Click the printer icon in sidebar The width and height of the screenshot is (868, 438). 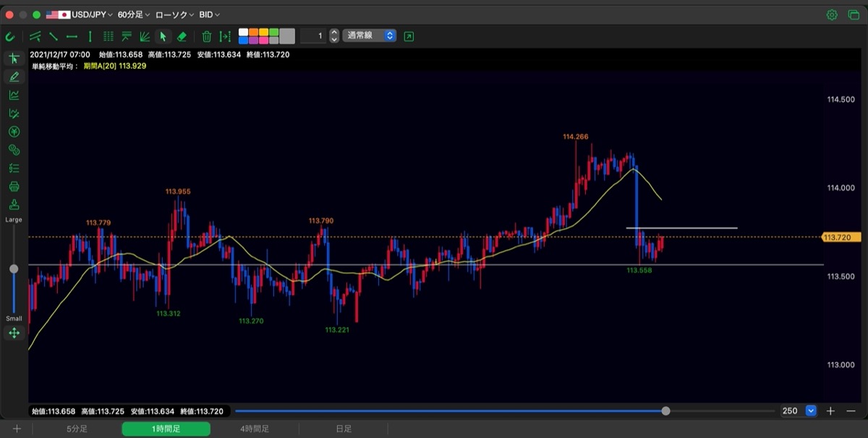pyautogui.click(x=14, y=186)
